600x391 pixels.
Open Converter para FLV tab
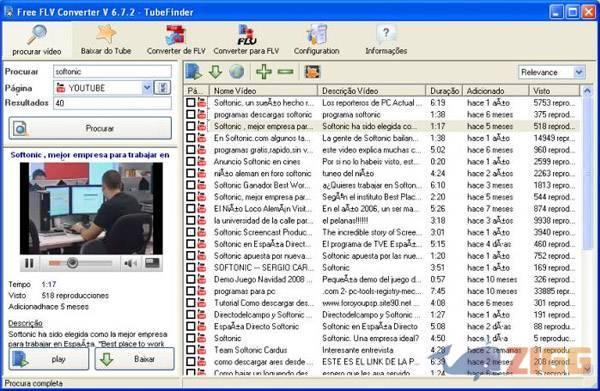point(246,40)
